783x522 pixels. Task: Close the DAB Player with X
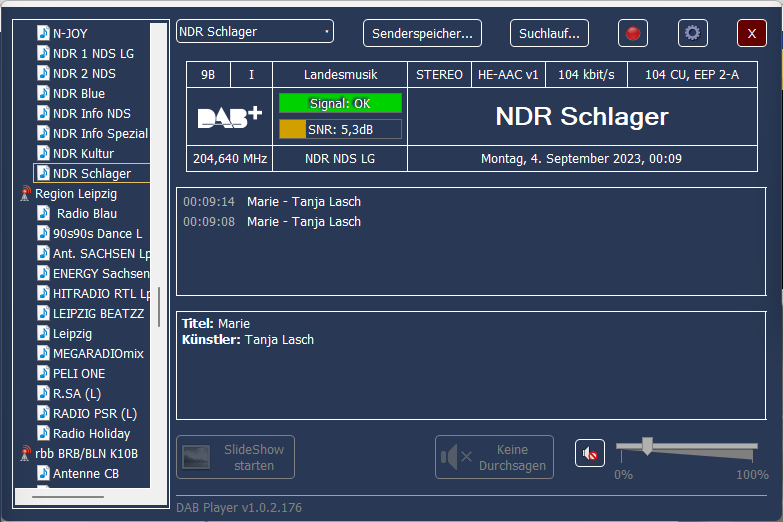pos(752,33)
